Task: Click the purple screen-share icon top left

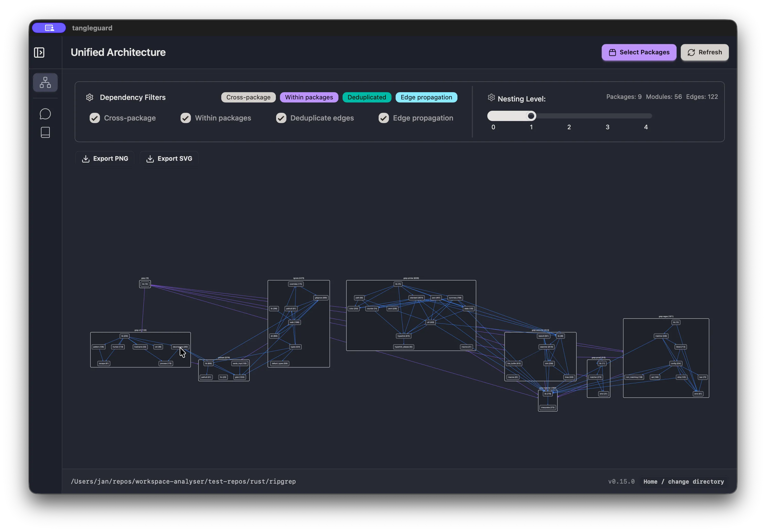Action: pyautogui.click(x=49, y=28)
